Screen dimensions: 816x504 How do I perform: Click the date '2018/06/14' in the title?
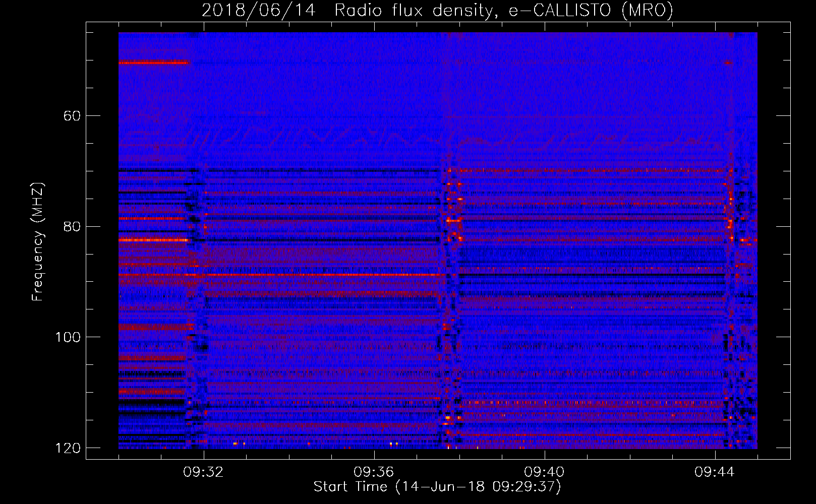coord(259,10)
